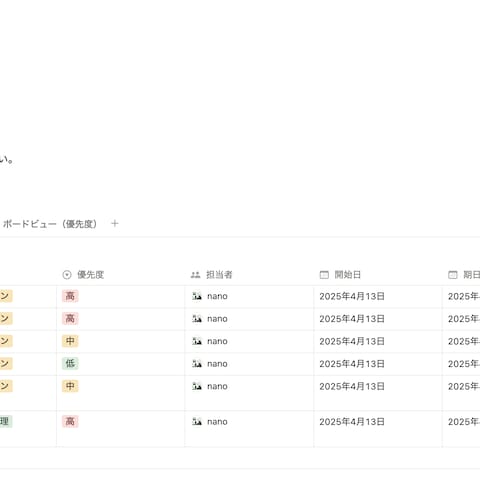Open the second row's 2025年4月13日 start date

click(x=352, y=319)
